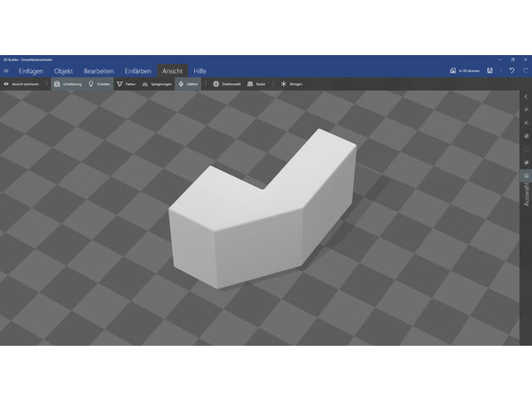
Task: Click first icon below side panel chevron
Action: [526, 109]
